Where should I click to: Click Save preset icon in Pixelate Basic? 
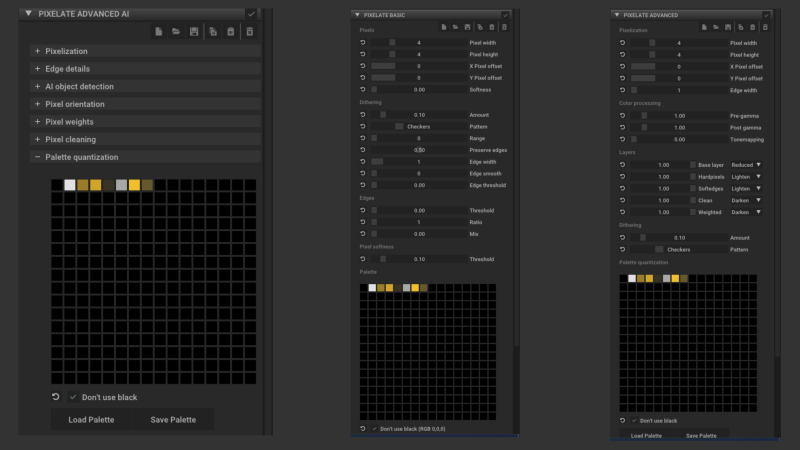click(x=467, y=27)
